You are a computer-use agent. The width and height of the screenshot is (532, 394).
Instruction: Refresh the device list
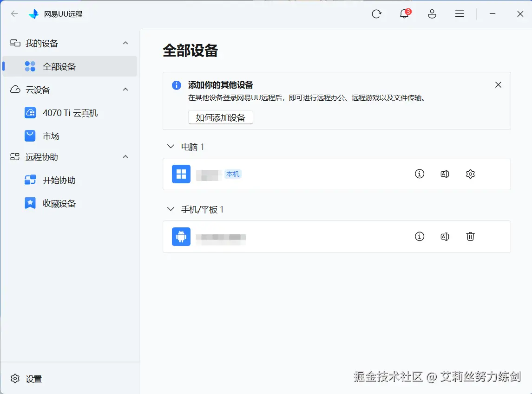tap(376, 14)
